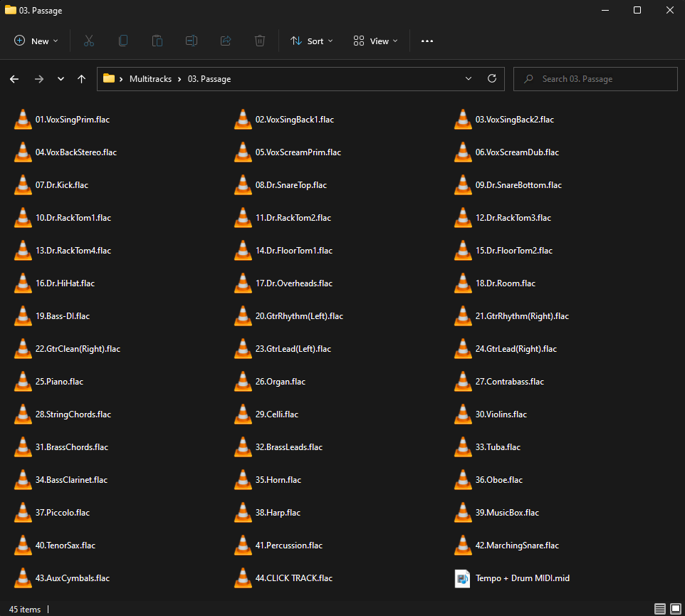Switch to details view using the status bar icon
The height and width of the screenshot is (616, 685).
coord(660,609)
